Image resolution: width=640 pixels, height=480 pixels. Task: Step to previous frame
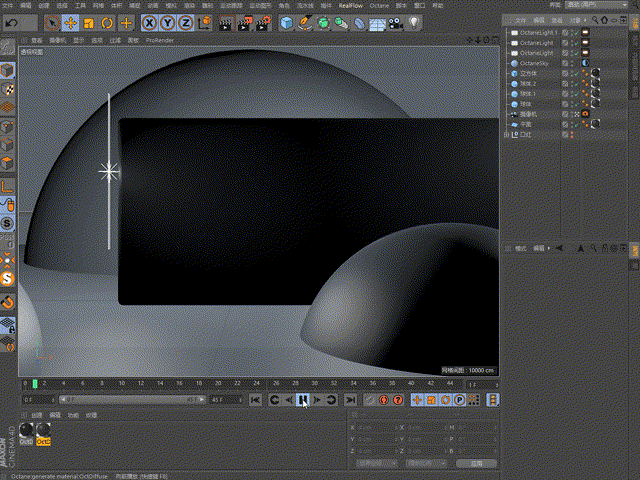[x=289, y=400]
